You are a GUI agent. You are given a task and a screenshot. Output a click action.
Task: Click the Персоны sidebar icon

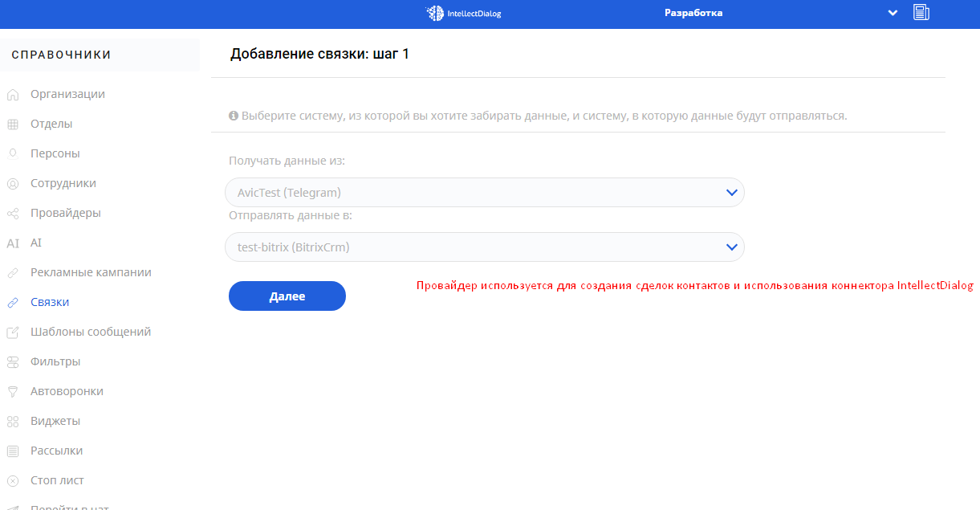[x=13, y=153]
